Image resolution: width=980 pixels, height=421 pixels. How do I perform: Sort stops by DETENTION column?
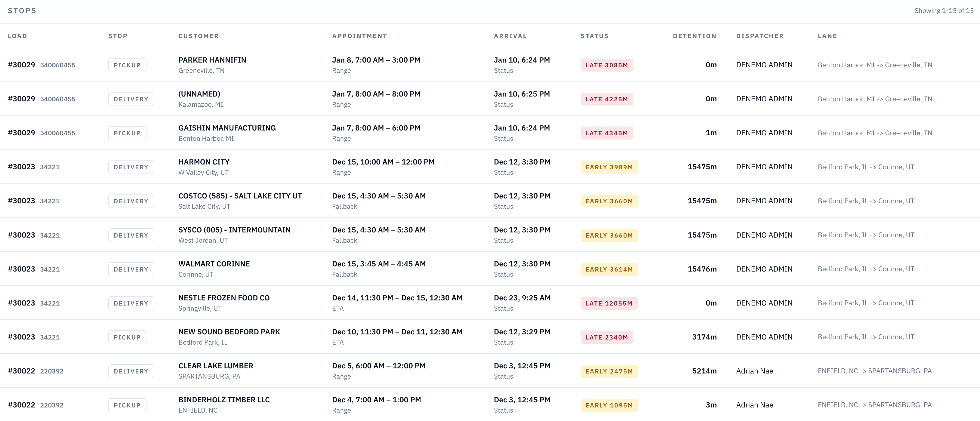pyautogui.click(x=694, y=36)
